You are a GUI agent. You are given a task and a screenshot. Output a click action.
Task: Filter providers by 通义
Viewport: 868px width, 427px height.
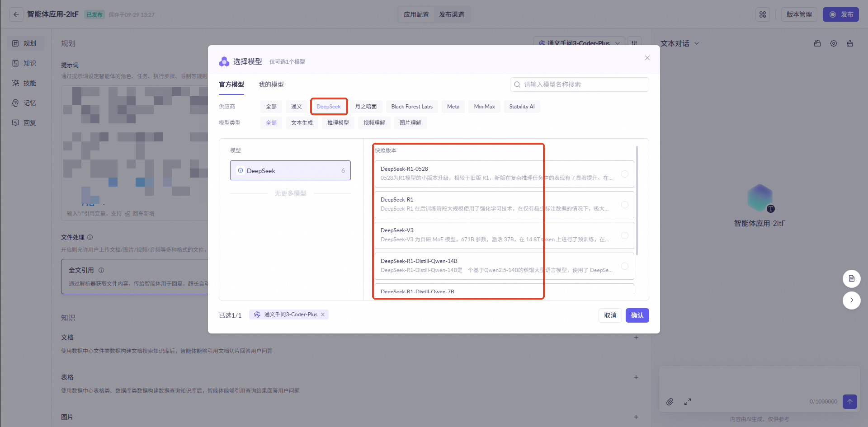point(297,107)
